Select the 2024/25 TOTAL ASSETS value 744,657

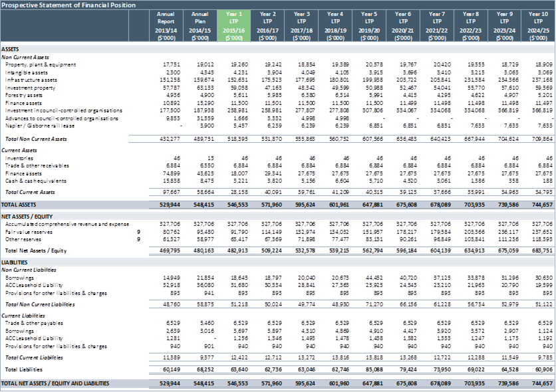point(542,205)
